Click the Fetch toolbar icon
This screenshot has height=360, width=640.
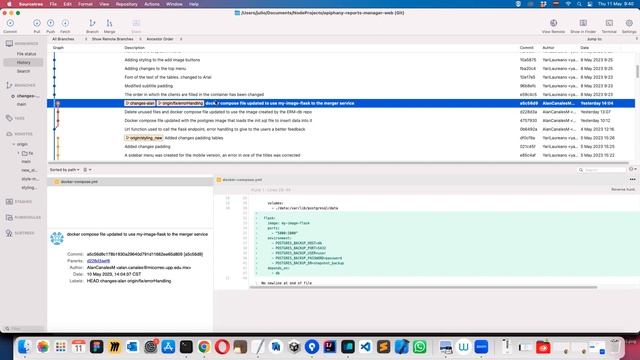(65, 23)
